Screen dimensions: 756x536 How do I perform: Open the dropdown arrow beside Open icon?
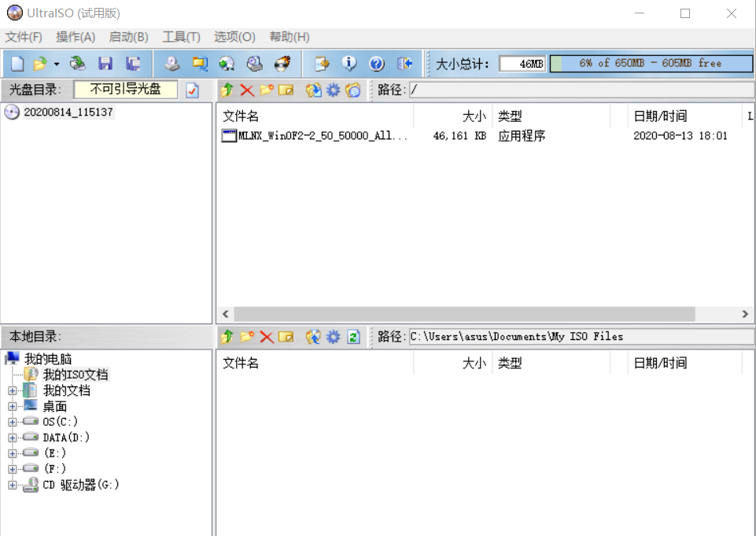[57, 64]
